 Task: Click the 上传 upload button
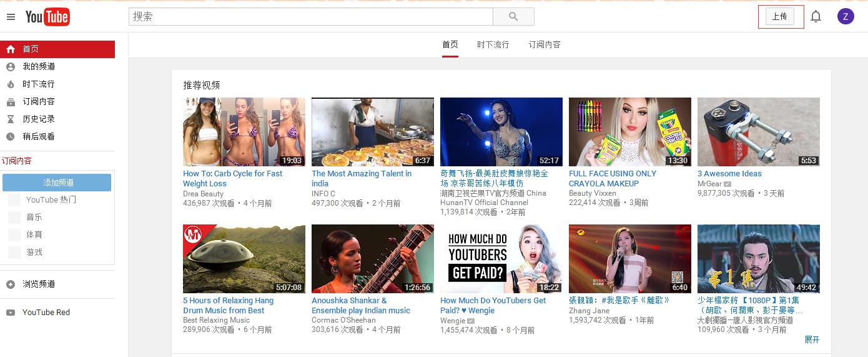pyautogui.click(x=779, y=17)
